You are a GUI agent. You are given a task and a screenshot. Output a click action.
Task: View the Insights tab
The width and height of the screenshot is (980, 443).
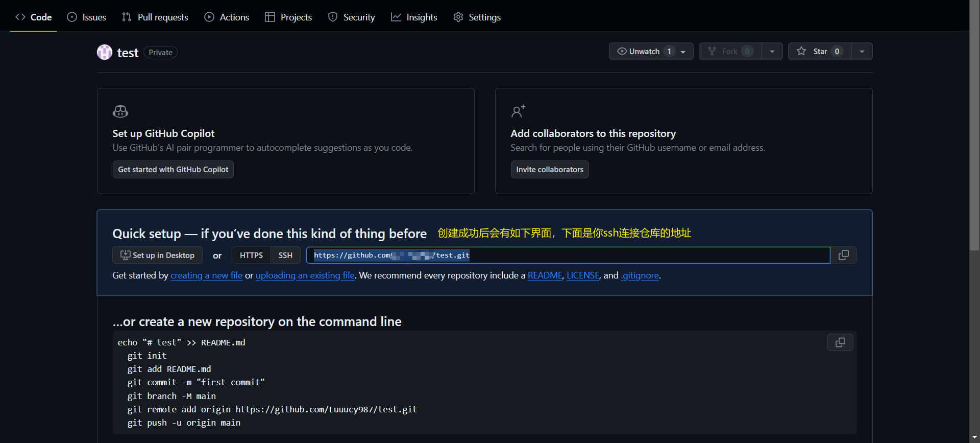pos(414,17)
